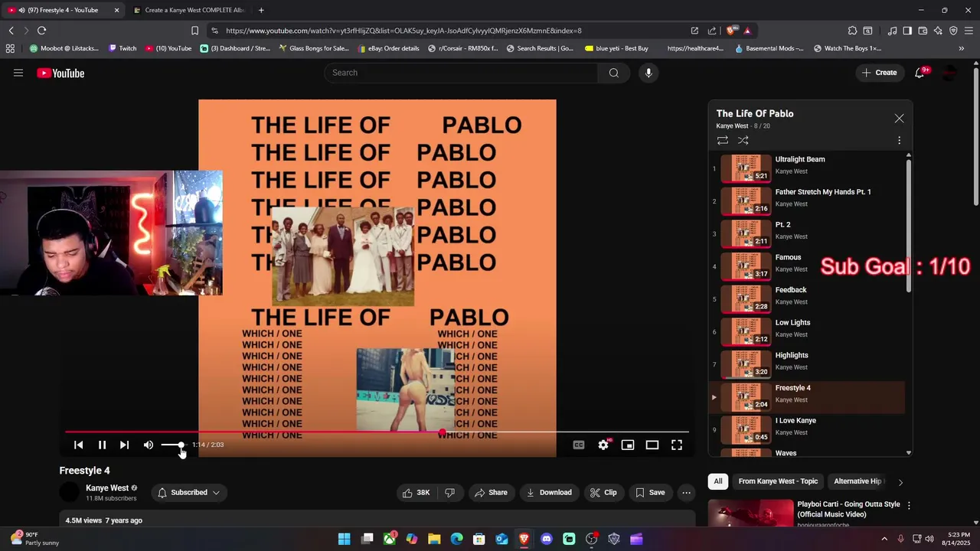980x551 pixels.
Task: Seek using the red video progress bar
Action: click(377, 432)
